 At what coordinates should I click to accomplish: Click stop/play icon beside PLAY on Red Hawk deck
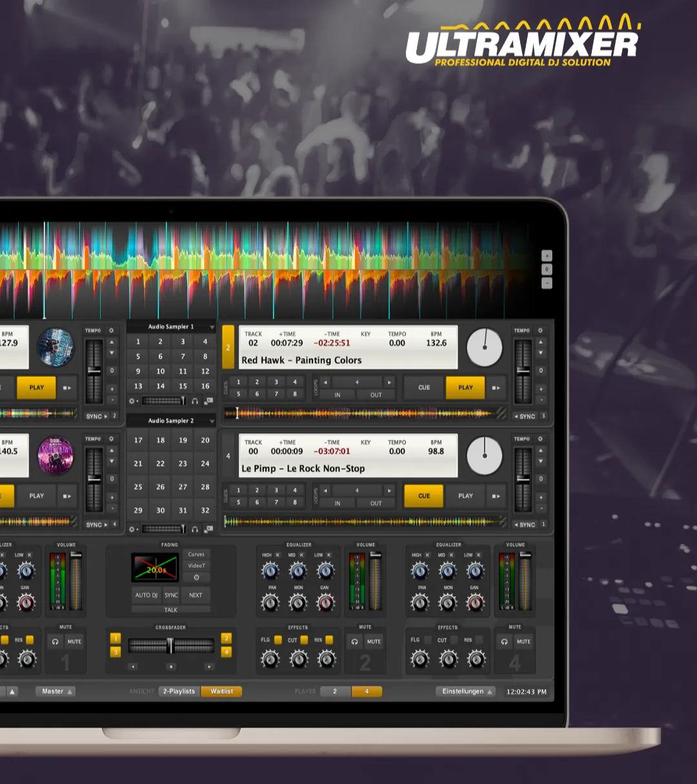[x=496, y=388]
